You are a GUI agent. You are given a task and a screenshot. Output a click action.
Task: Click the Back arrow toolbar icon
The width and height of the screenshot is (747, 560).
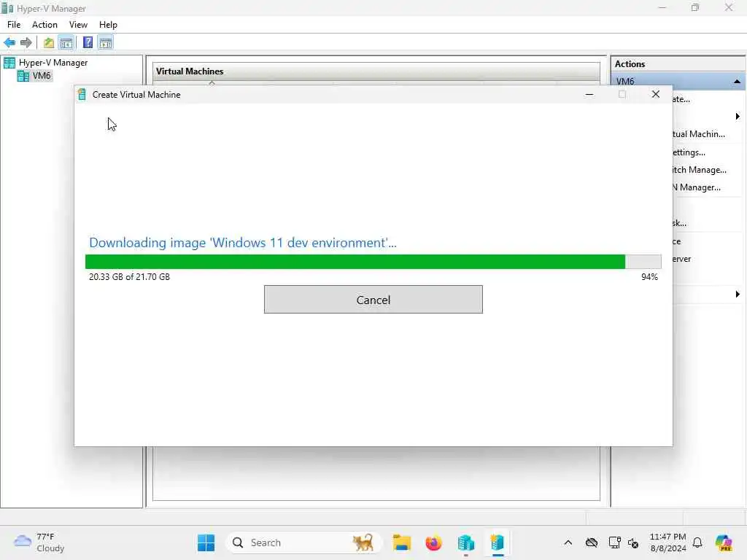tap(9, 43)
